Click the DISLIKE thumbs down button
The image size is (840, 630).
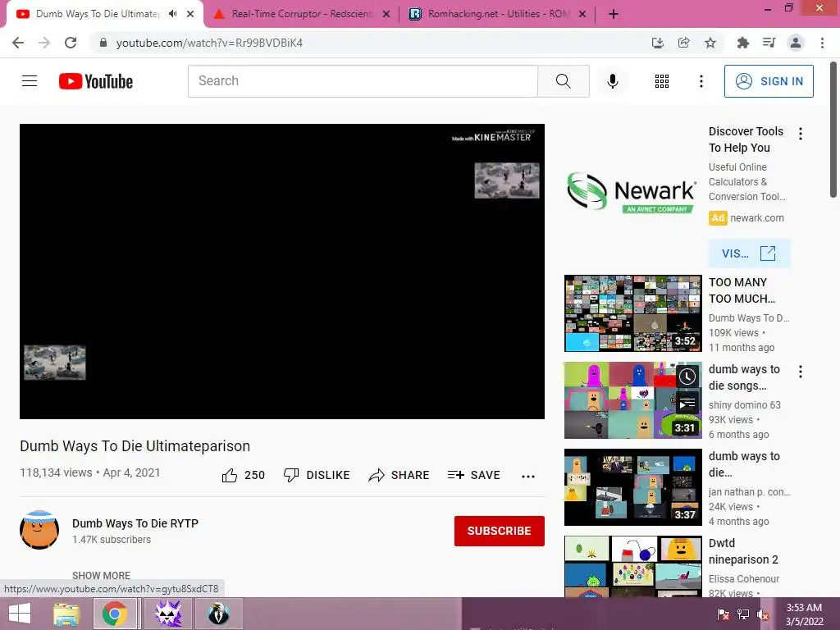pyautogui.click(x=317, y=475)
